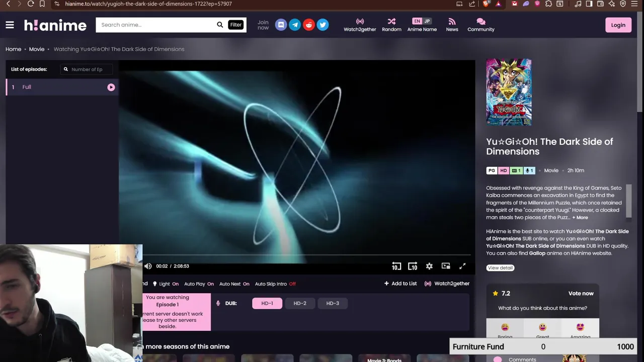
Task: Toggle the Light On setting
Action: (166, 284)
